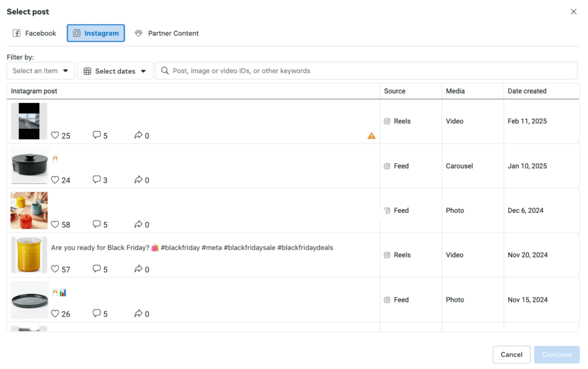Select the yellow crock video thumbnail

[29, 255]
